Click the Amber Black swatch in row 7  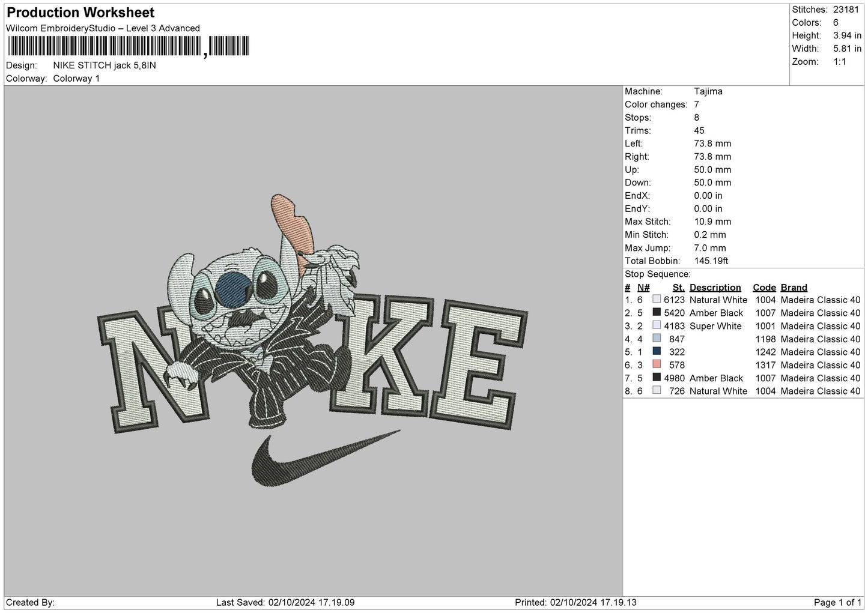click(x=657, y=378)
